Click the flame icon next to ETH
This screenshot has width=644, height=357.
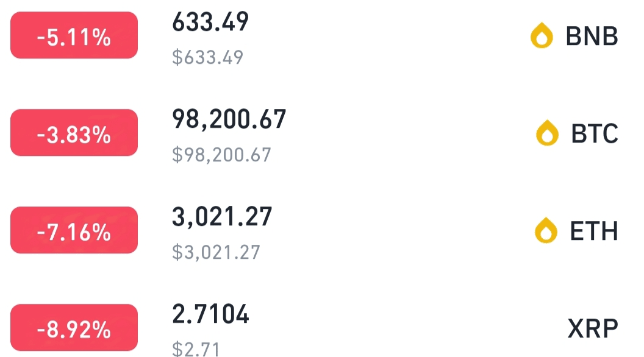click(545, 230)
